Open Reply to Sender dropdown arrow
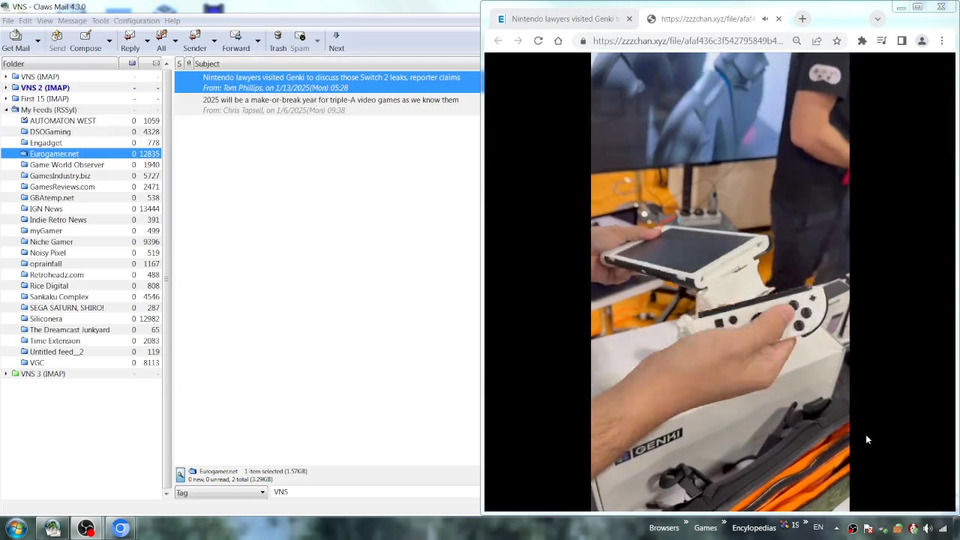 click(x=214, y=41)
